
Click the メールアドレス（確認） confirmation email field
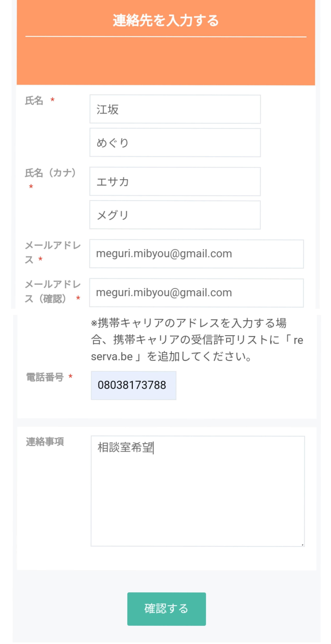[196, 293]
